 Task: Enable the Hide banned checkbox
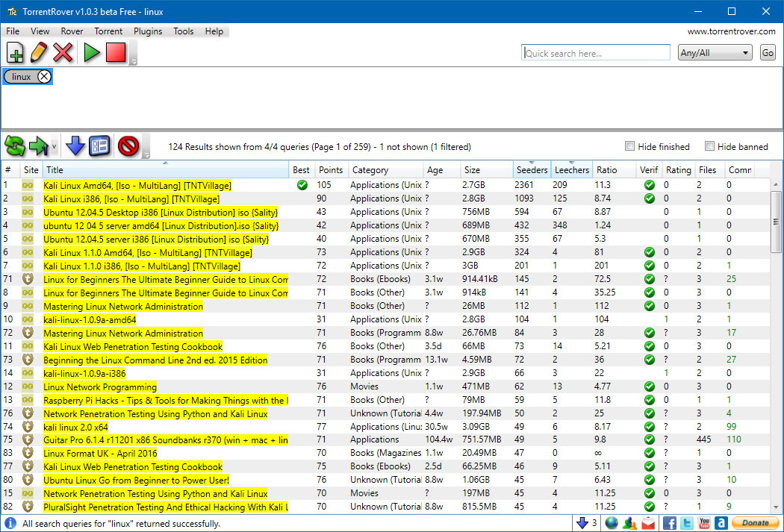710,146
